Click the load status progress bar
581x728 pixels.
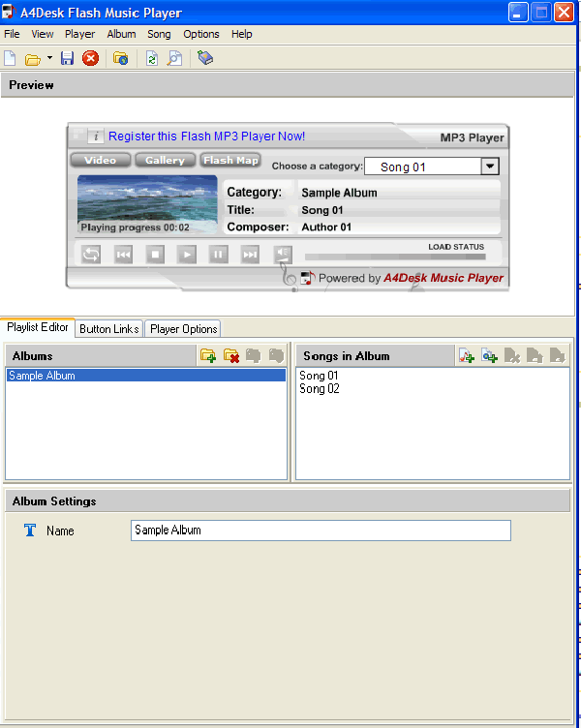[x=395, y=257]
